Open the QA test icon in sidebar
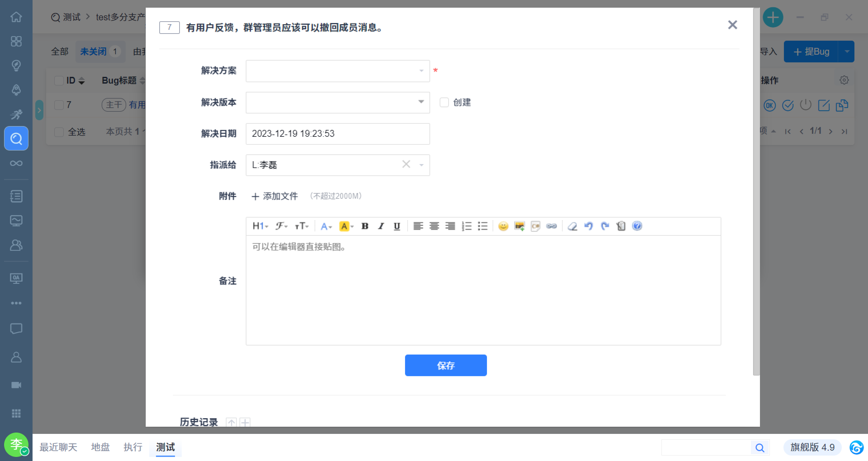 tap(16, 139)
